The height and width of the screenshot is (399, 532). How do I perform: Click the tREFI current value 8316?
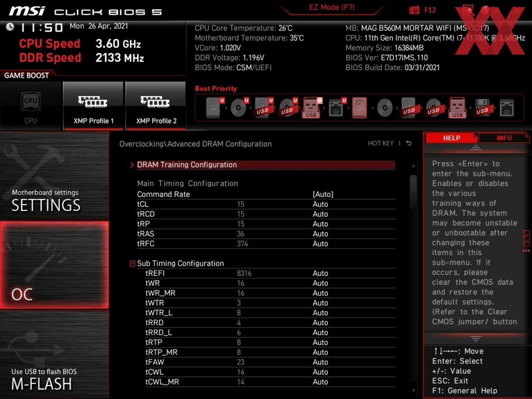click(x=244, y=273)
